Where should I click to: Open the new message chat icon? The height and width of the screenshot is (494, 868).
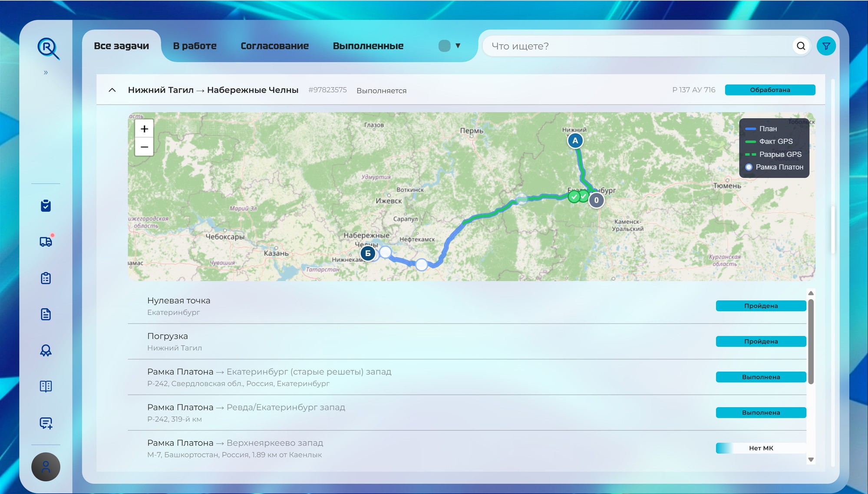point(46,423)
